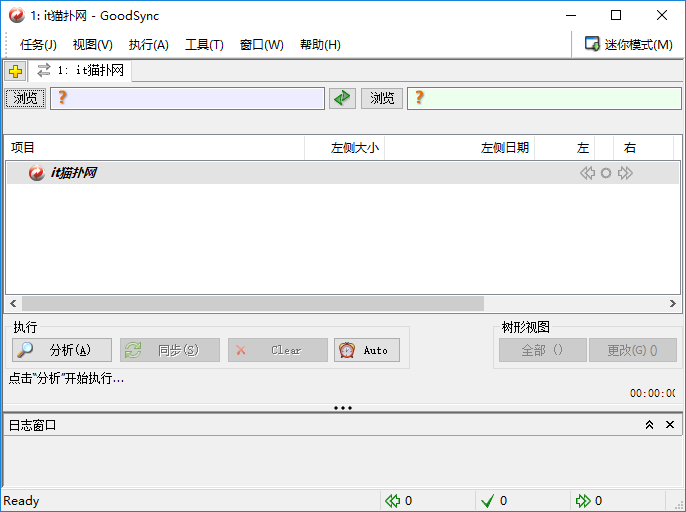686x512 pixels.
Task: Click the left folder path field
Action: tap(187, 98)
